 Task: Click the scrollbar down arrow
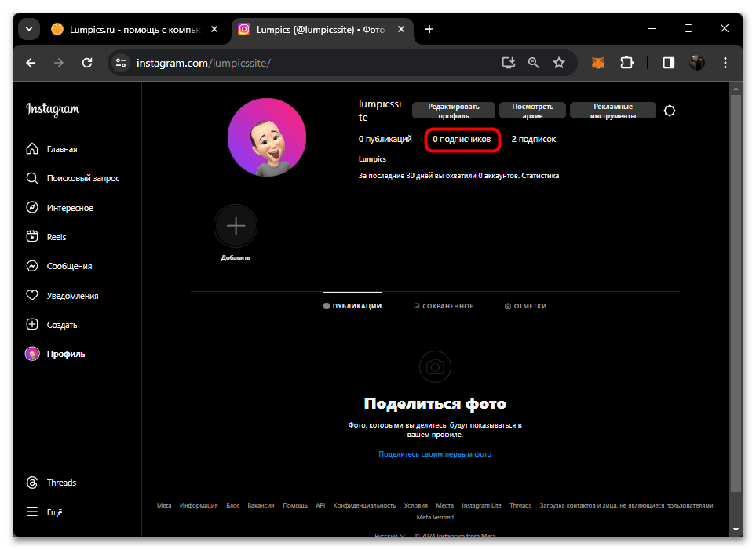pyautogui.click(x=736, y=530)
